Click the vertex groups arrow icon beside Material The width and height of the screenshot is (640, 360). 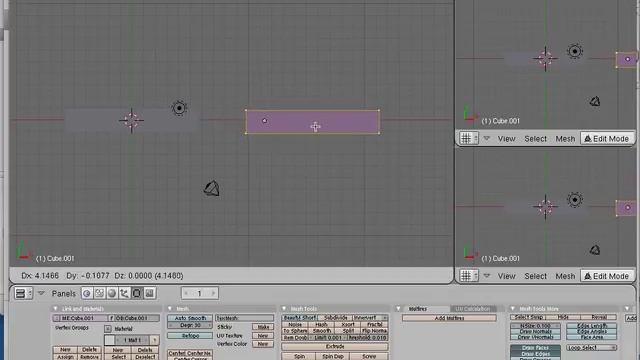coord(108,329)
